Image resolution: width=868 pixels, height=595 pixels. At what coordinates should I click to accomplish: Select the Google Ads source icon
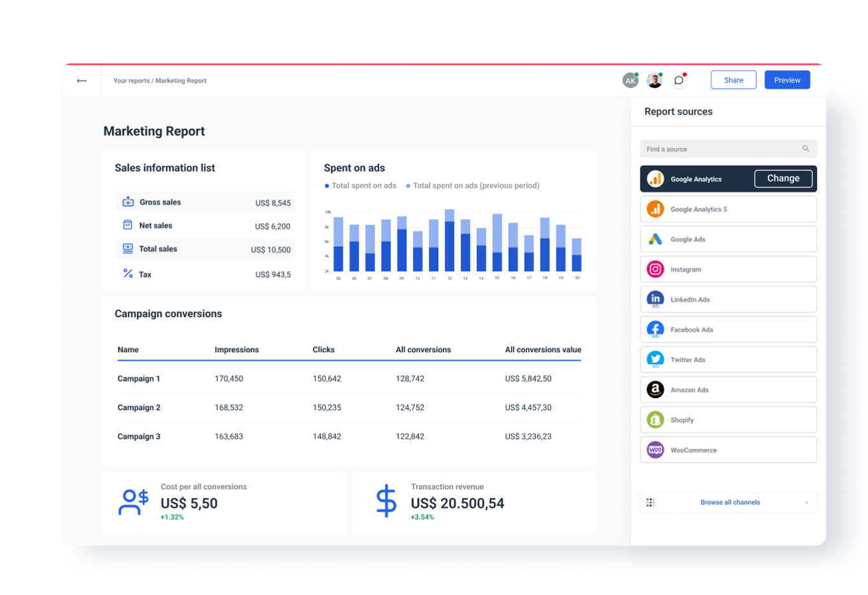655,239
